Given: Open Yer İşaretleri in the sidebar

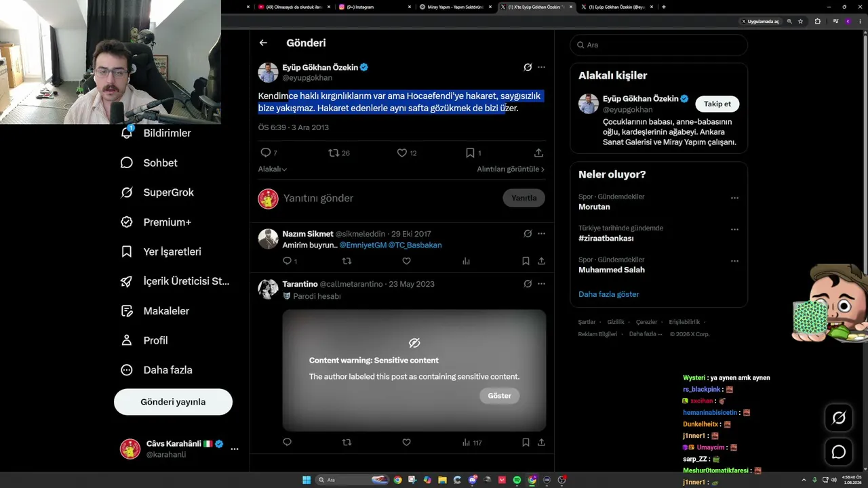Looking at the screenshot, I should (161, 251).
